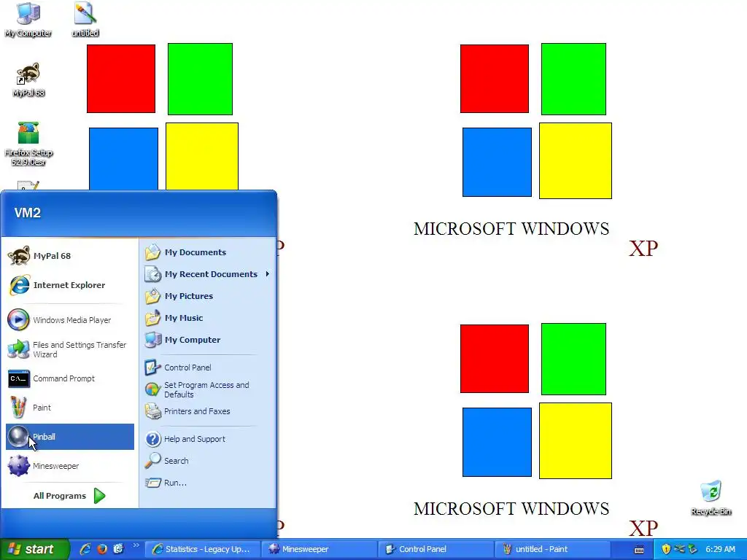The image size is (747, 560).
Task: Open My Computer from the Start menu
Action: (x=207, y=340)
